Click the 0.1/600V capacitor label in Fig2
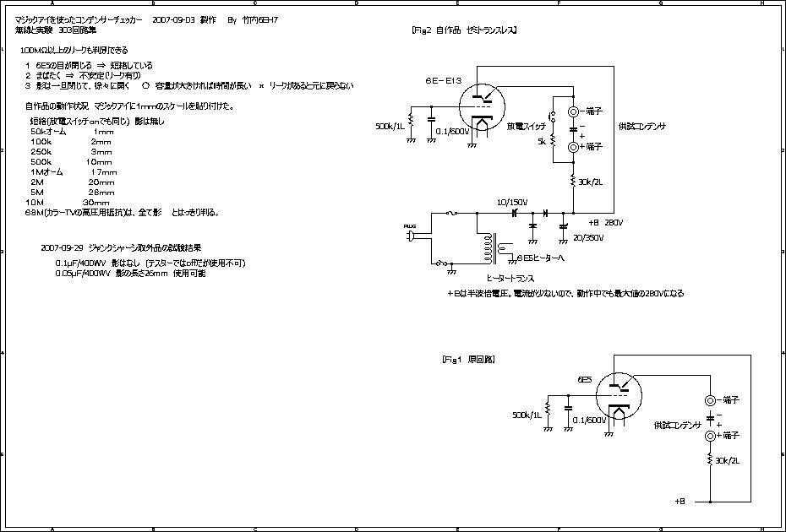The height and width of the screenshot is (532, 786). [x=453, y=131]
